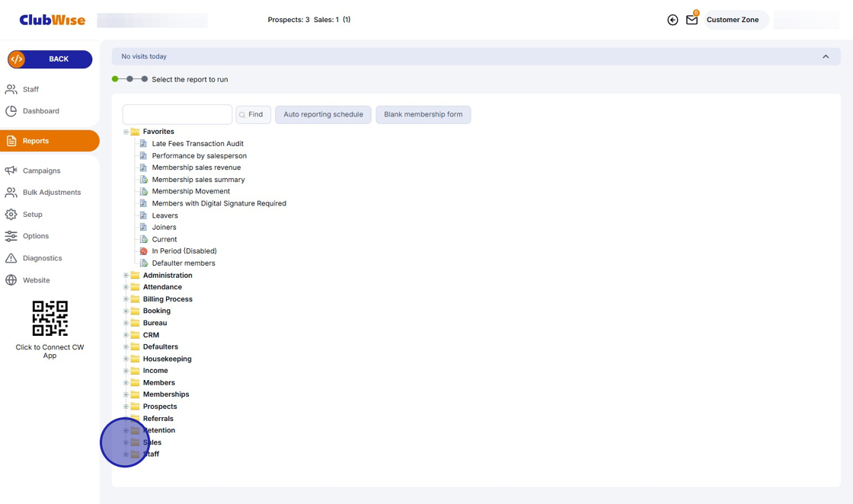Screen dimensions: 853x504
Task: Click the circled back arrow icon in header
Action: click(672, 20)
